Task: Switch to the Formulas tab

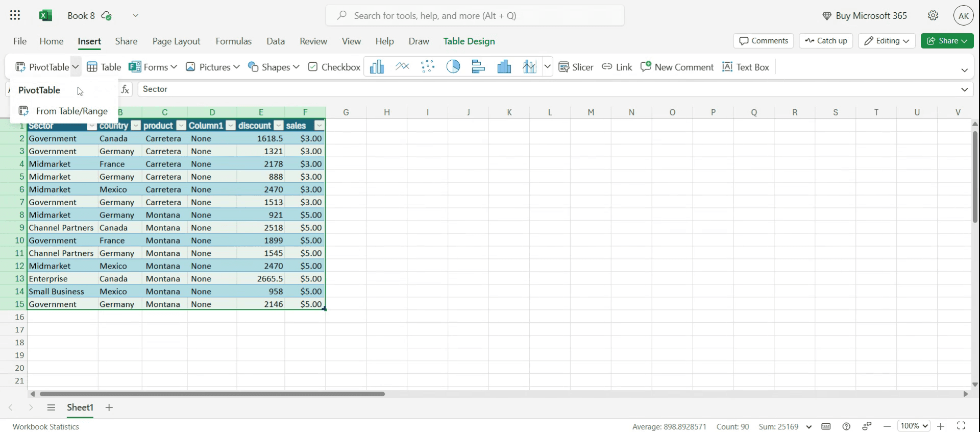Action: click(234, 41)
